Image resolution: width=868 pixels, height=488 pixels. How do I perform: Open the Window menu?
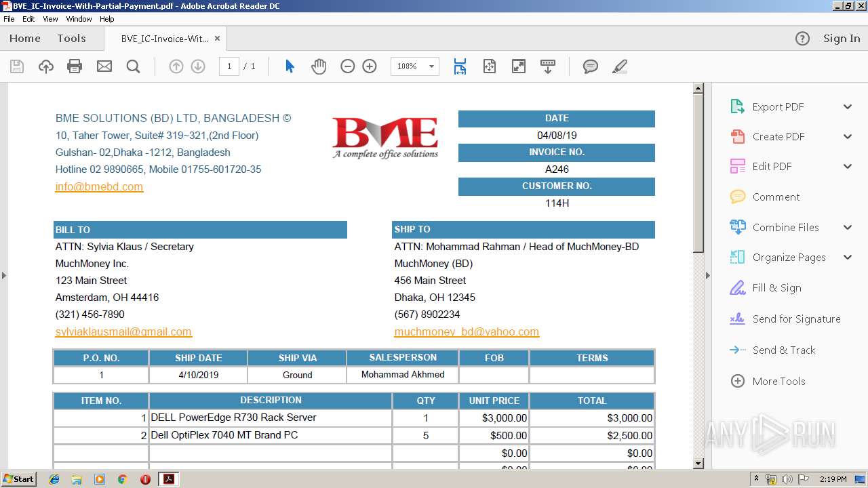(x=79, y=19)
